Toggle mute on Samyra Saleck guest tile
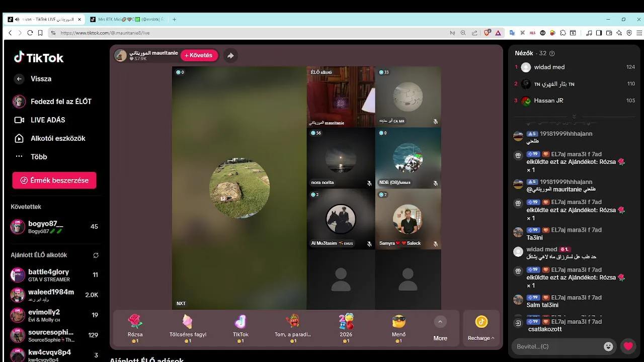Screen dimensions: 644x362 tap(436, 244)
